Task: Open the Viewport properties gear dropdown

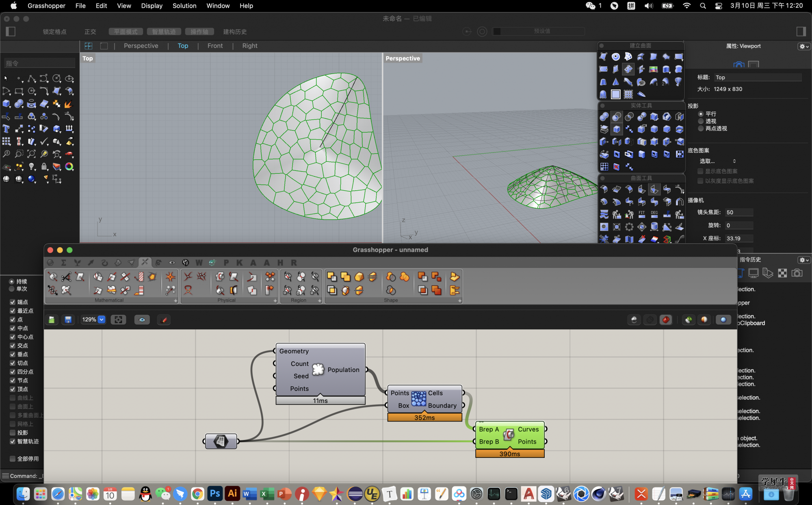Action: [x=803, y=46]
